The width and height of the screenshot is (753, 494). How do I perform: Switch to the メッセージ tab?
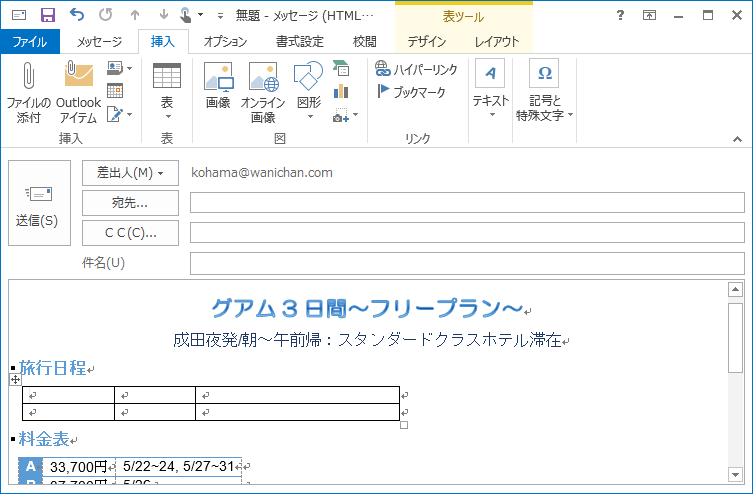point(99,42)
